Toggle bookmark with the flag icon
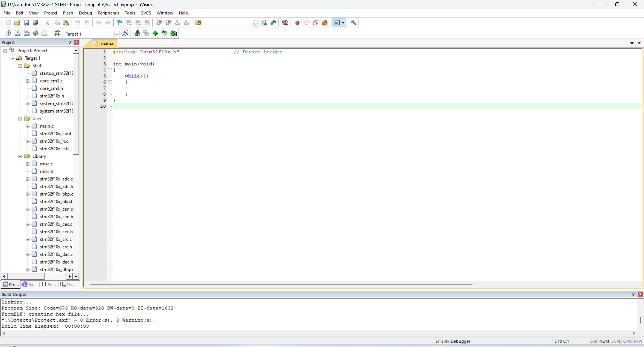The height and width of the screenshot is (347, 644). tap(120, 23)
